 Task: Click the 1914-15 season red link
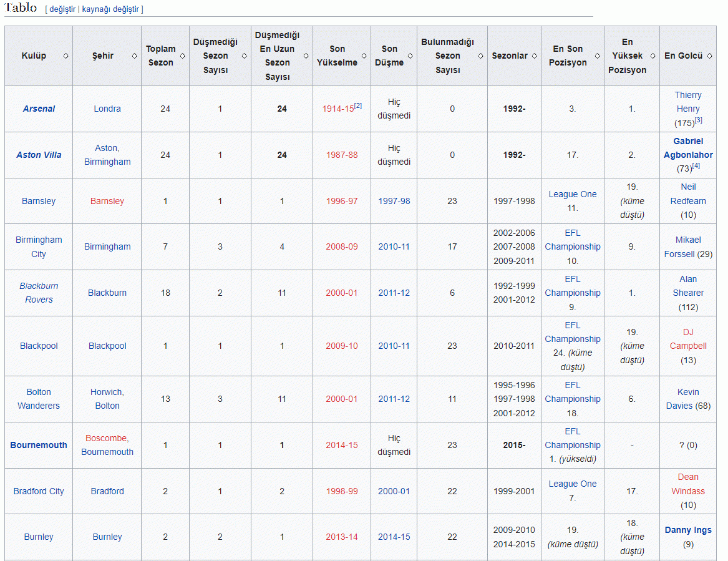pos(337,109)
